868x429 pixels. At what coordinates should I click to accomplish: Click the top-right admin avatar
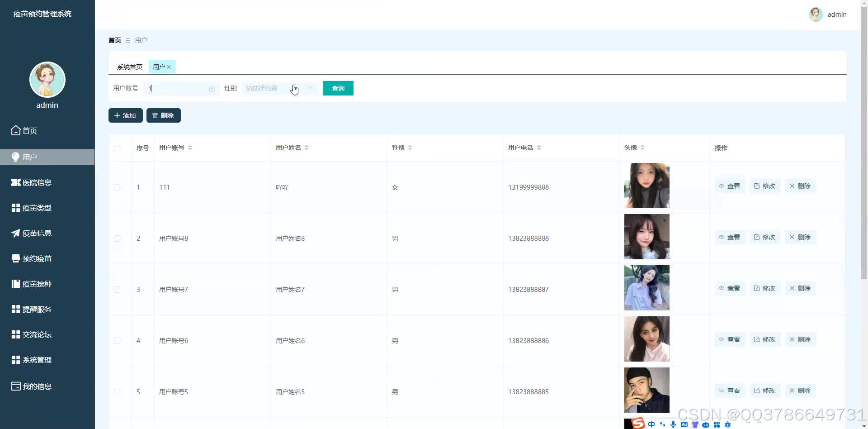coord(816,14)
